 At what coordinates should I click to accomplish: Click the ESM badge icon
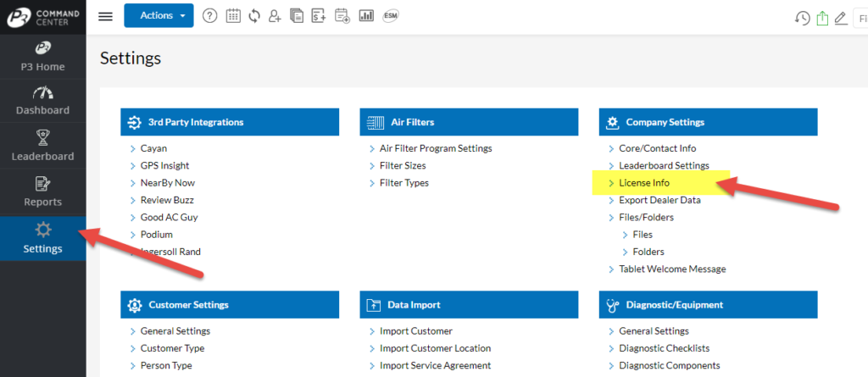[x=390, y=16]
